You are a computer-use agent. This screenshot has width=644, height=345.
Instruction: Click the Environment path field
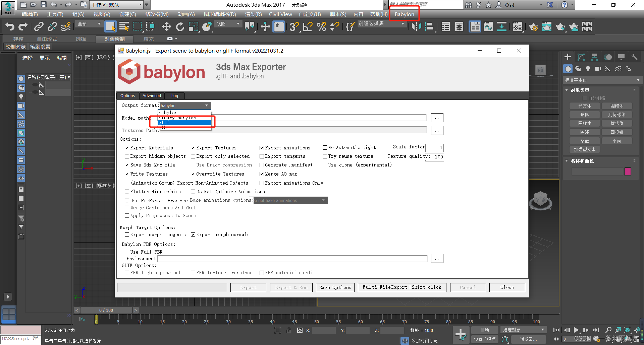pos(292,259)
